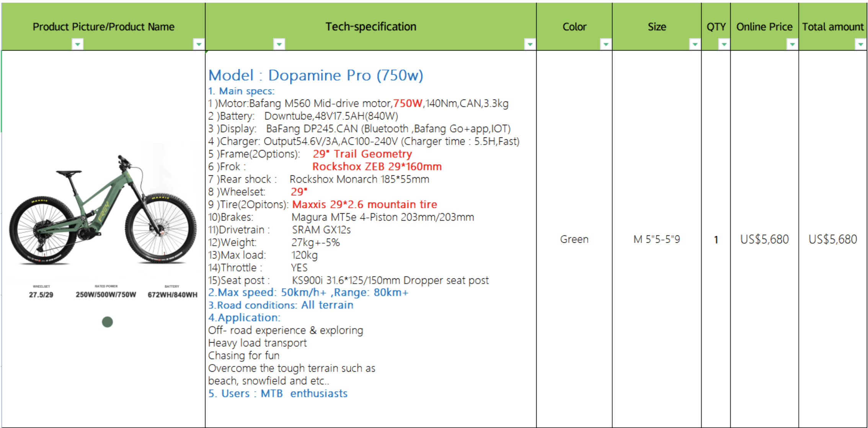Click US$5,680 in the Online Price column

(765, 239)
